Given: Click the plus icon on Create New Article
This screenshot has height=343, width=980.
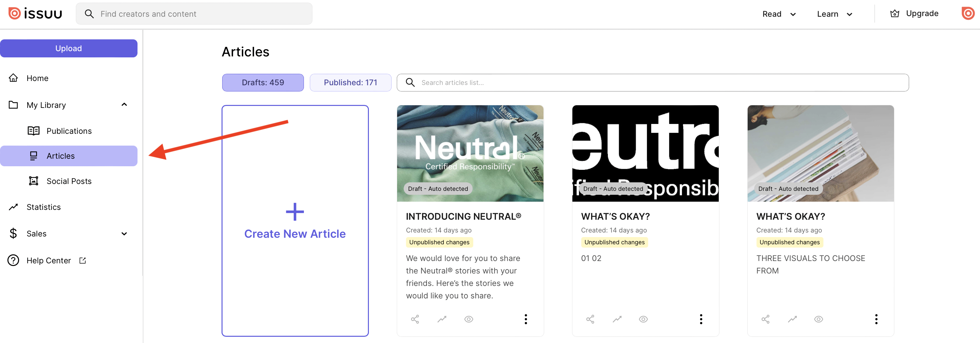Looking at the screenshot, I should [x=295, y=212].
